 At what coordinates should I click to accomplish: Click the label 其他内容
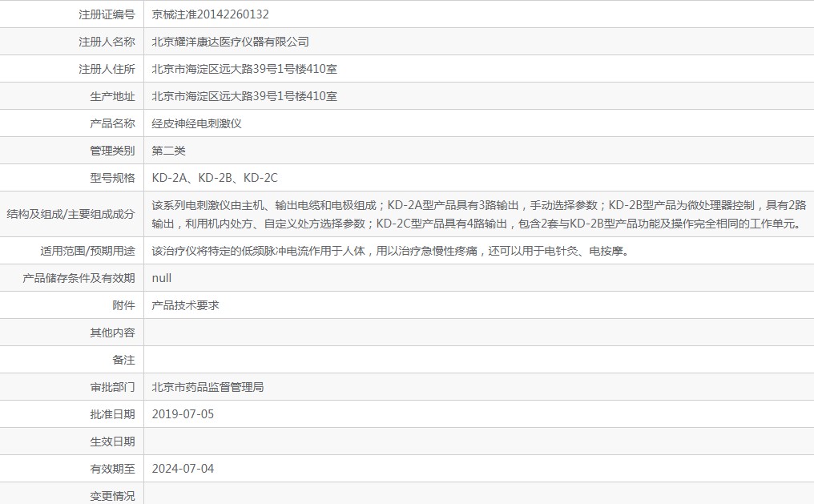click(112, 333)
